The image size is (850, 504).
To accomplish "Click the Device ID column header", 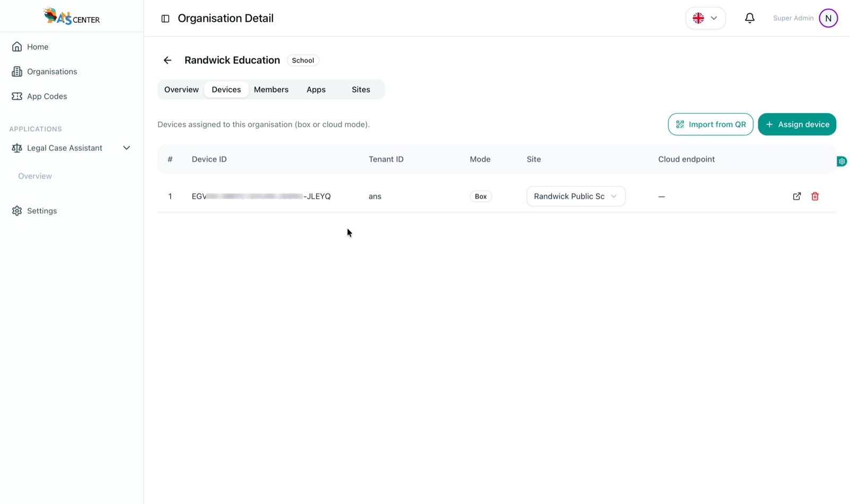I will tap(209, 159).
